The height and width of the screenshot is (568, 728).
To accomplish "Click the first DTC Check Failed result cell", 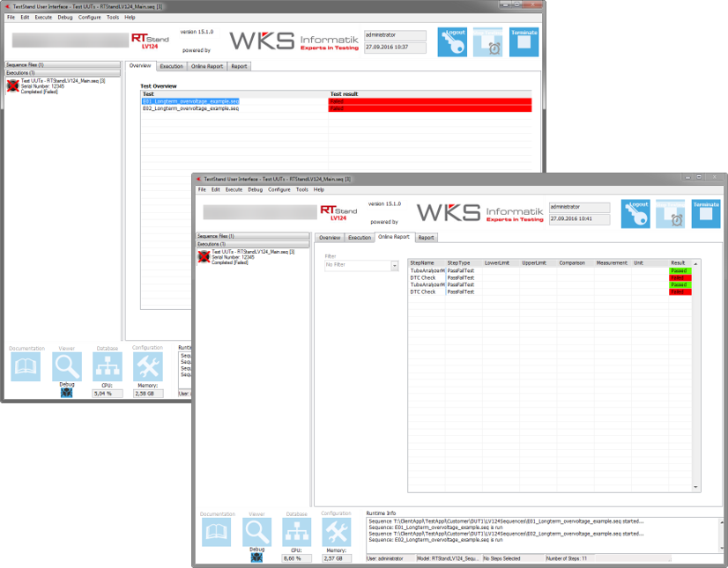I will tap(680, 277).
